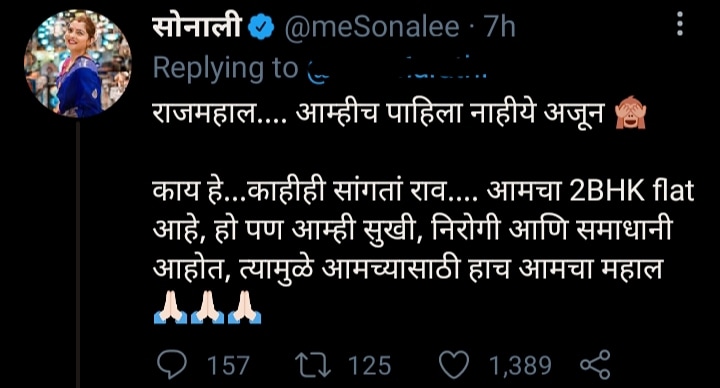View the 1,389 likes count
The height and width of the screenshot is (388, 720).
pyautogui.click(x=520, y=366)
